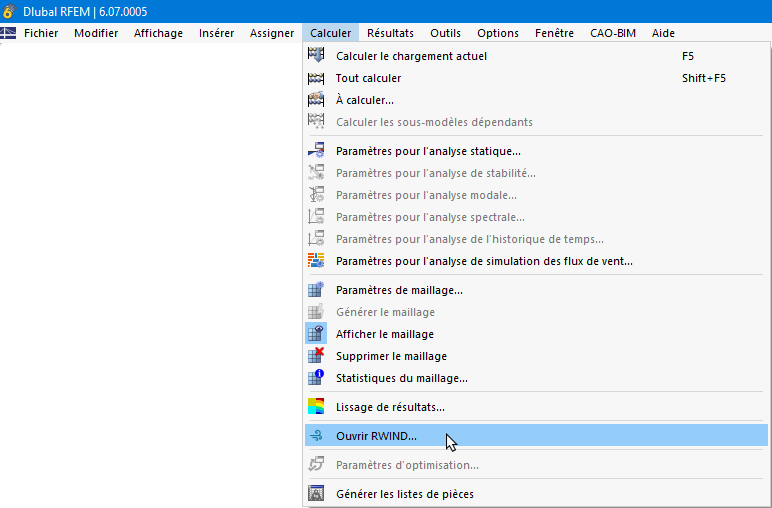This screenshot has height=508, width=772.
Task: Open the Assigner menu
Action: click(x=271, y=33)
